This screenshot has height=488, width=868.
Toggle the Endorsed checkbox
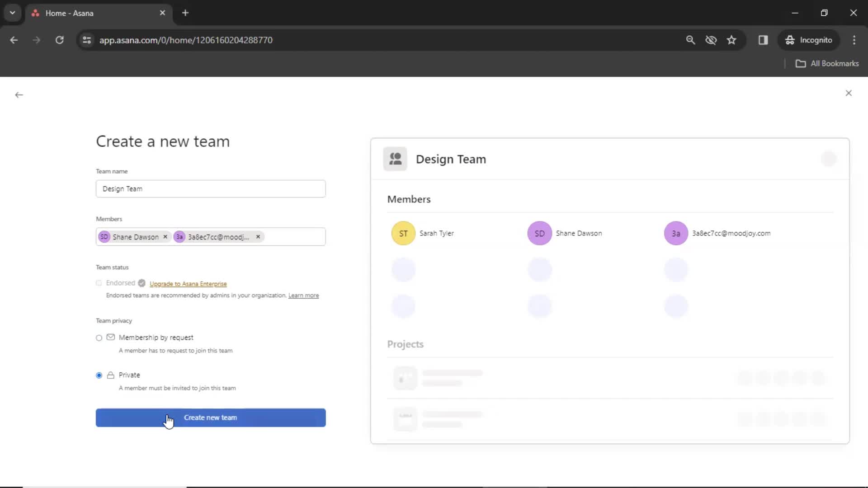pyautogui.click(x=99, y=283)
